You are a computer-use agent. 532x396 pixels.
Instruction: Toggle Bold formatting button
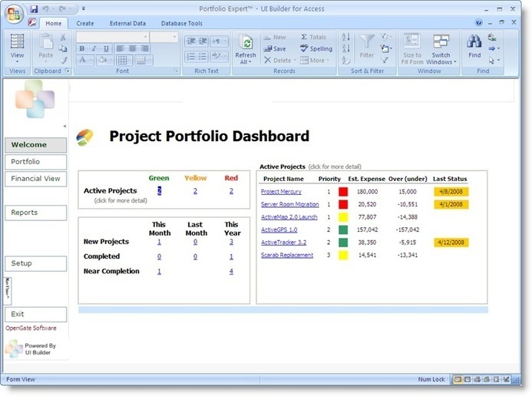tap(81, 48)
